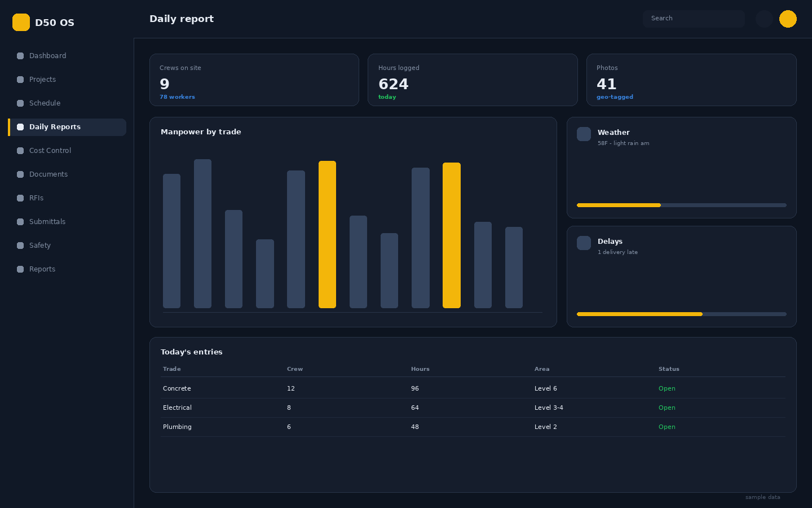Click the 48 hours value
The height and width of the screenshot is (508, 812).
(415, 427)
